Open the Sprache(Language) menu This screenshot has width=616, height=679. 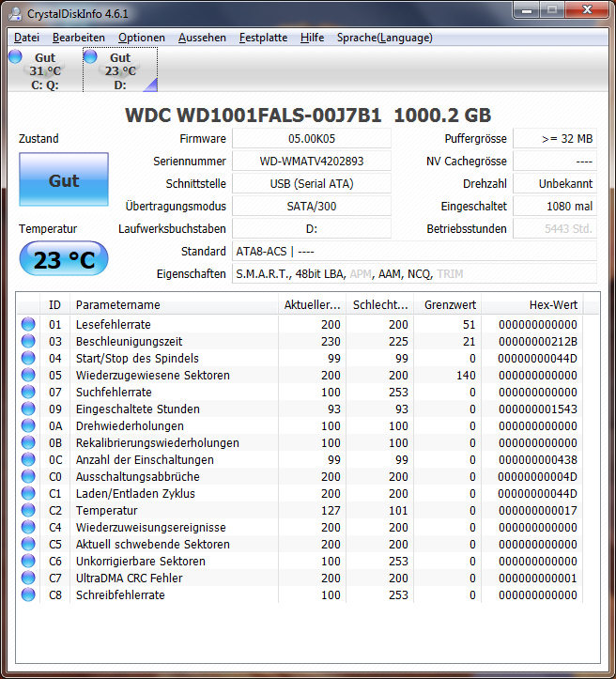tap(384, 38)
